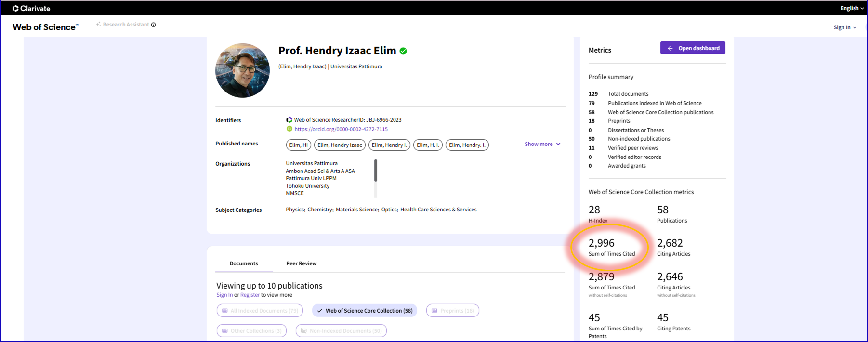This screenshot has width=868, height=342.
Task: Click the green ORCID icon
Action: pos(289,129)
